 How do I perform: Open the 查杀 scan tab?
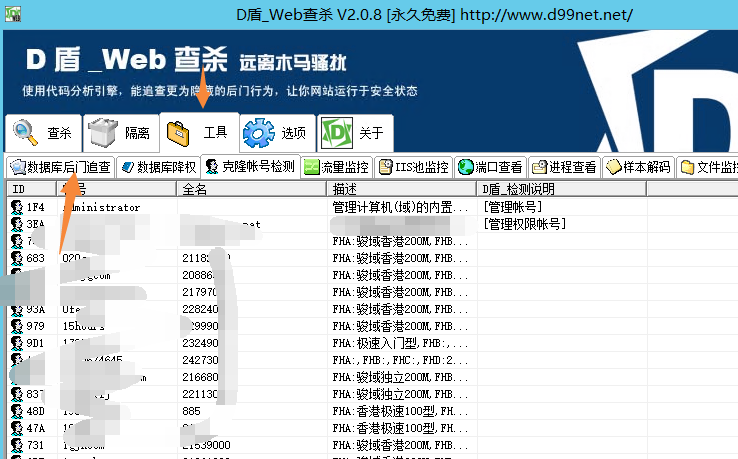tap(43, 133)
